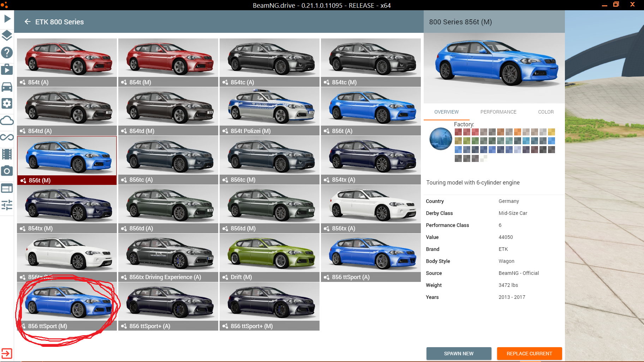Pick the orange swatch in the first factory row
This screenshot has width=644, height=362.
pos(518,132)
